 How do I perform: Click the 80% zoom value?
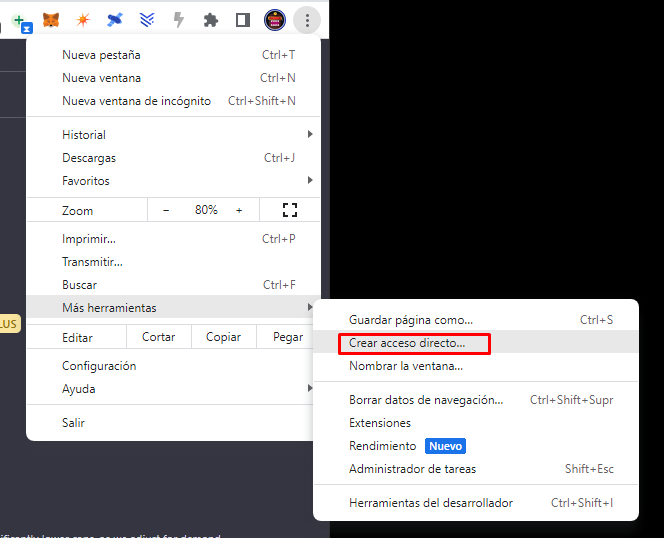[206, 210]
